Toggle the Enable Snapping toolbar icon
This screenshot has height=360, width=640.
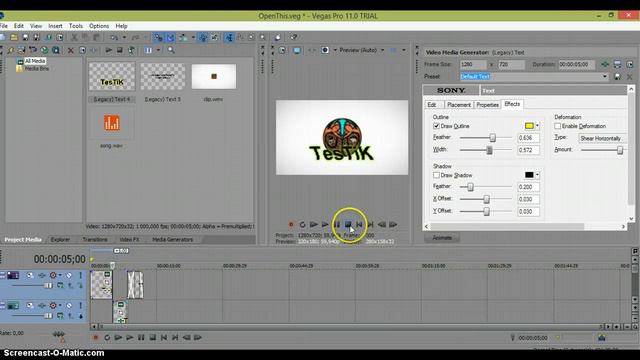click(x=158, y=38)
